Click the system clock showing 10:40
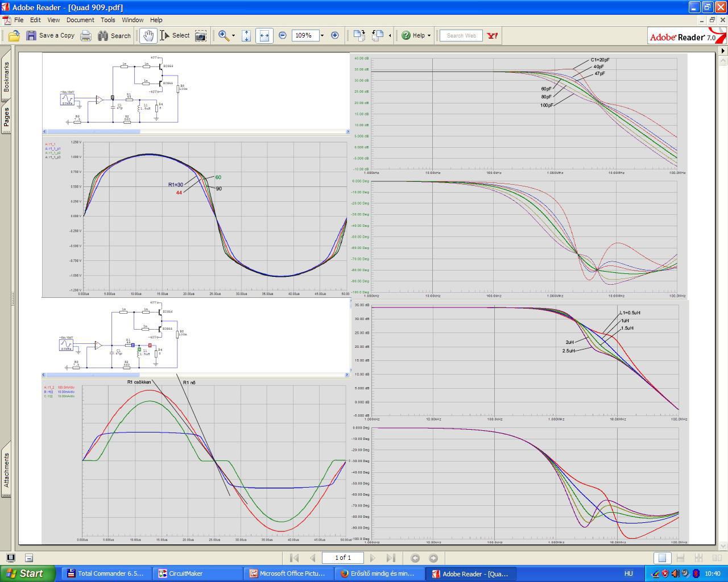This screenshot has width=728, height=582. click(713, 573)
